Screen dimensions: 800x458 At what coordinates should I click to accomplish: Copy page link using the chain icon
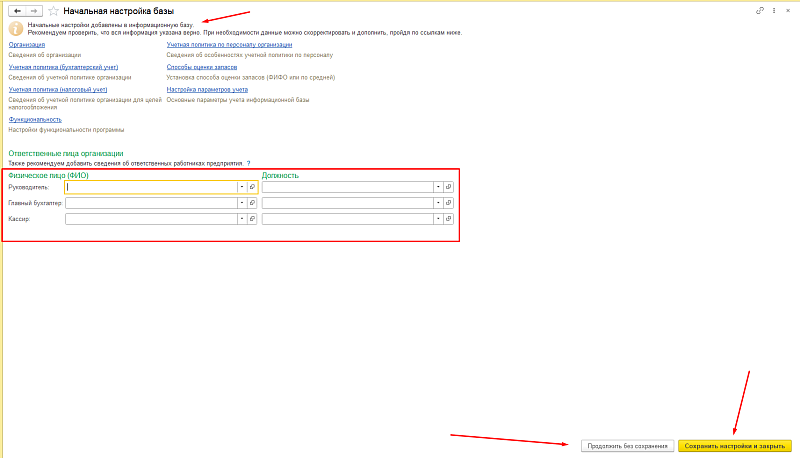[761, 10]
